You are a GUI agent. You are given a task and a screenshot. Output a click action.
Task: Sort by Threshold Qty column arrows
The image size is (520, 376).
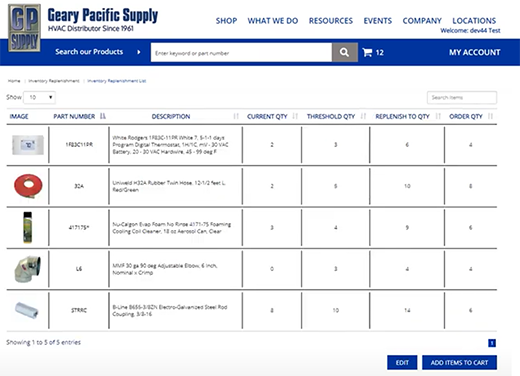pyautogui.click(x=363, y=116)
